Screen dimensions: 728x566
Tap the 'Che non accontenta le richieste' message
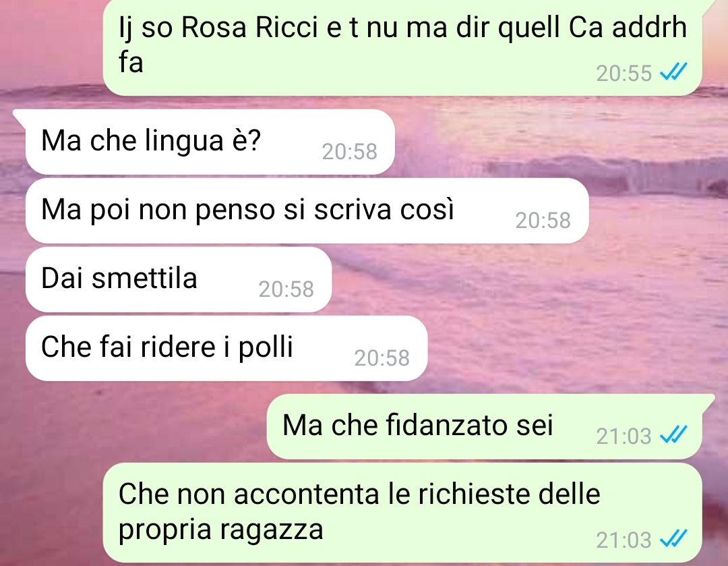click(x=402, y=512)
